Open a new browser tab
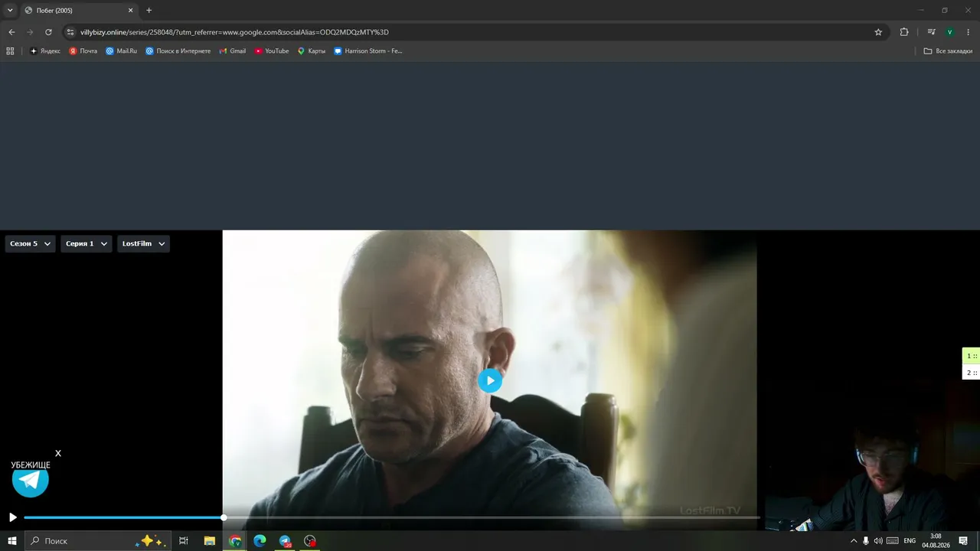Screen dimensions: 980x551 point(149,11)
